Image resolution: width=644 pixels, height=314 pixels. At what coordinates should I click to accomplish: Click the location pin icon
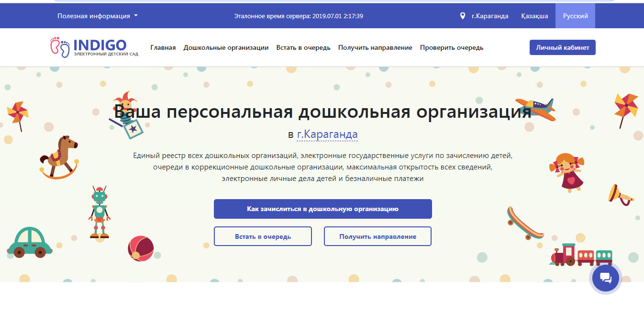462,16
